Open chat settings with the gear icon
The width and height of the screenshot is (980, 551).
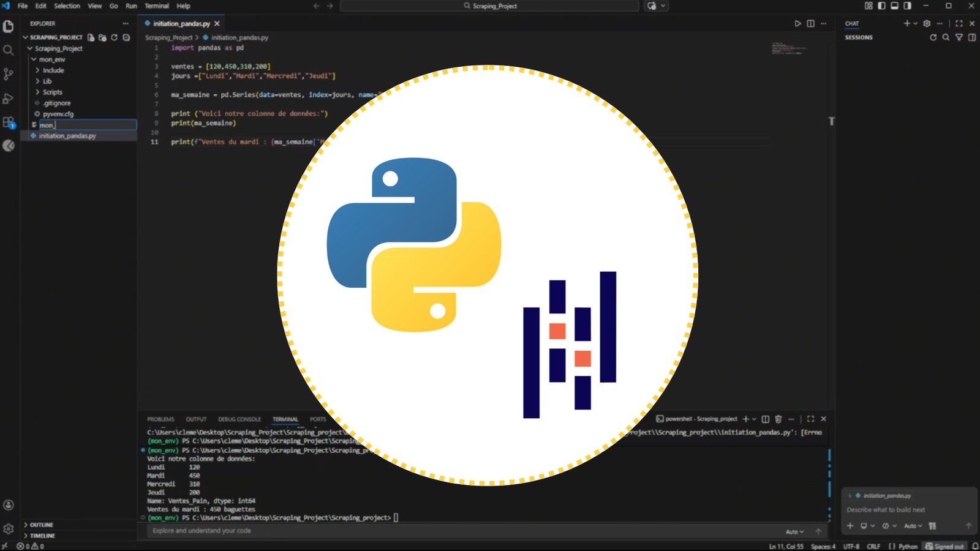927,23
